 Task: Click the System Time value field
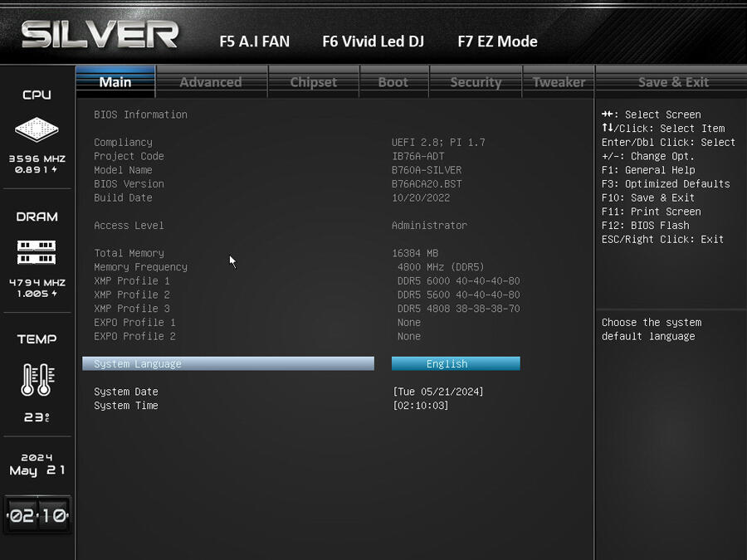[x=420, y=405]
